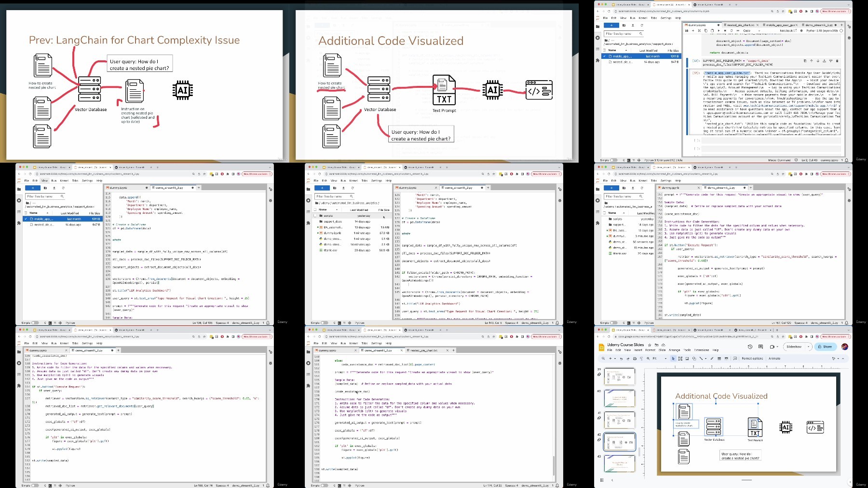Close the dummy.ipynb tab in sampler folder window

436,187
